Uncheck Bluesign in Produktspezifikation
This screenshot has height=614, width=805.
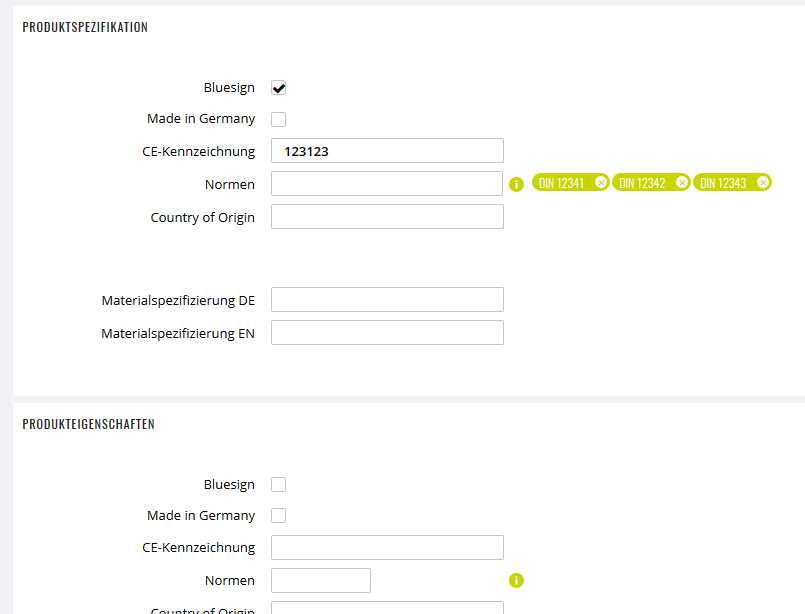278,88
